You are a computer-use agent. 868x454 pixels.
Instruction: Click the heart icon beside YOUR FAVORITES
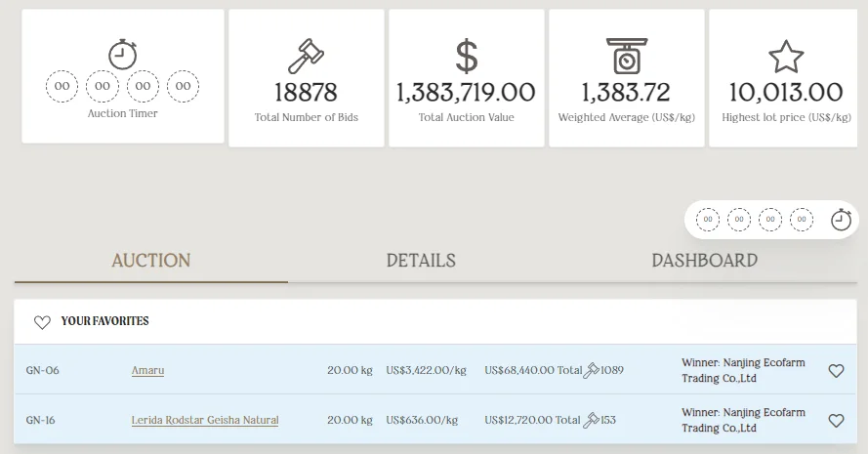tap(42, 322)
